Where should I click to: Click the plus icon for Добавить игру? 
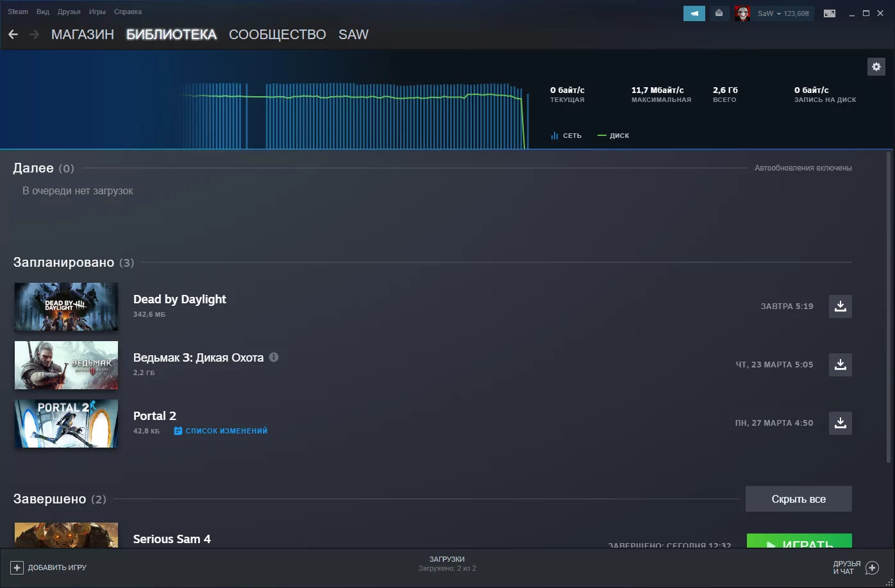(x=17, y=567)
